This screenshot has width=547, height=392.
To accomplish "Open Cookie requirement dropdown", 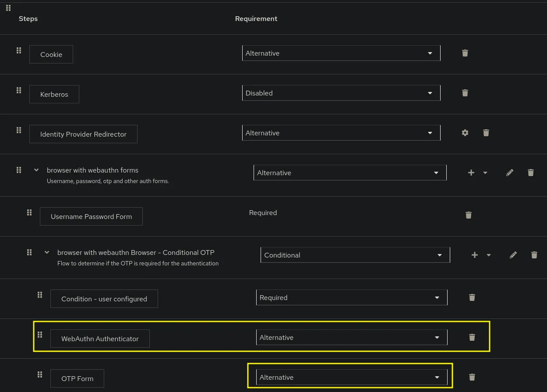I will [341, 53].
